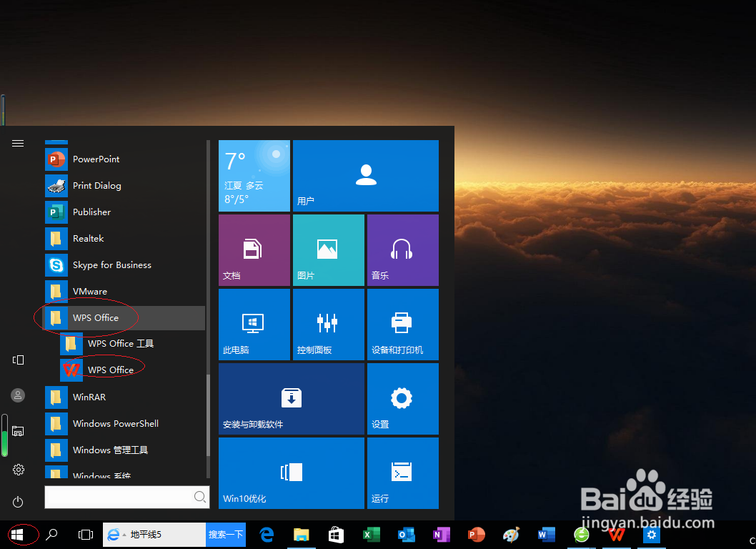Open Microsoft Edge from the taskbar

pyautogui.click(x=267, y=535)
